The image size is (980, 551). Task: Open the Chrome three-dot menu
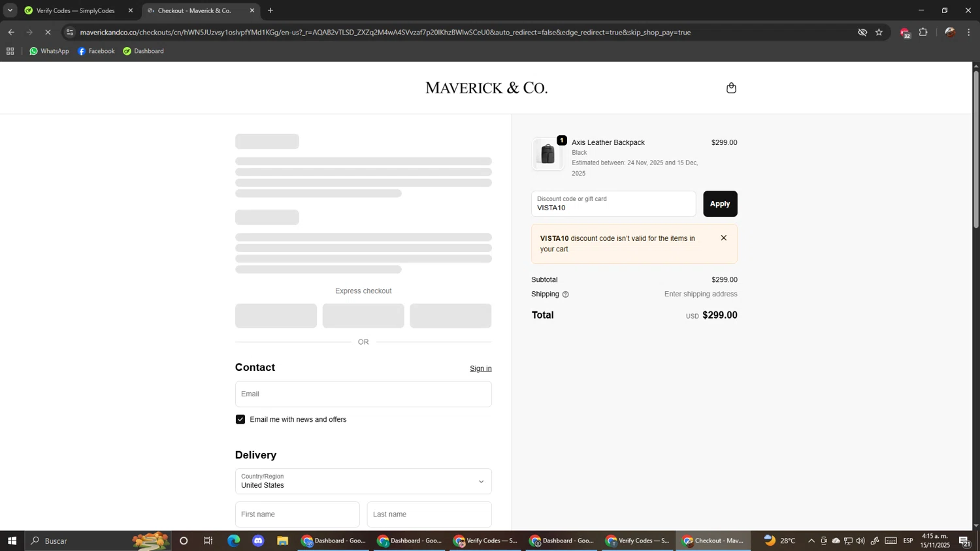(969, 32)
